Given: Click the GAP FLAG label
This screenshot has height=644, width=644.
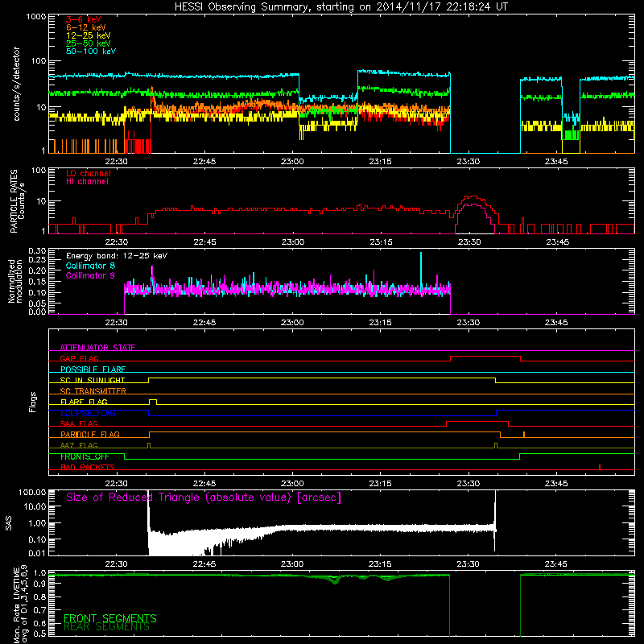Looking at the screenshot, I should pos(79,358).
